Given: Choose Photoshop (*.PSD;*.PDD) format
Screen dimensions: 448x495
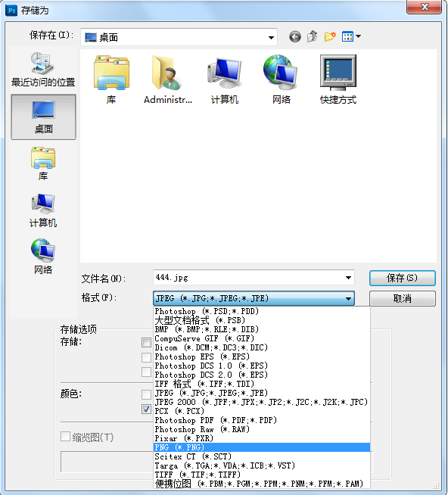Looking at the screenshot, I should 262,311.
